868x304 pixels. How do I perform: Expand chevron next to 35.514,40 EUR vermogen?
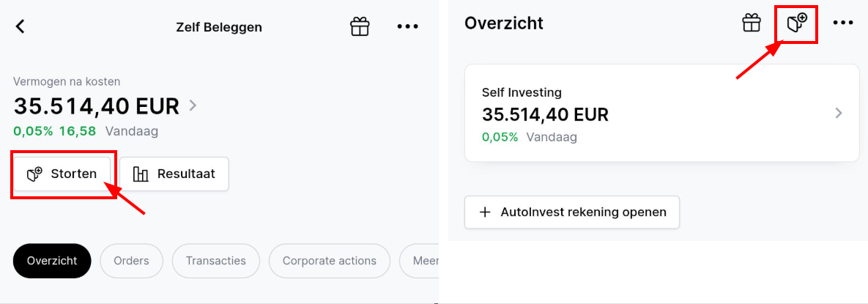point(193,105)
